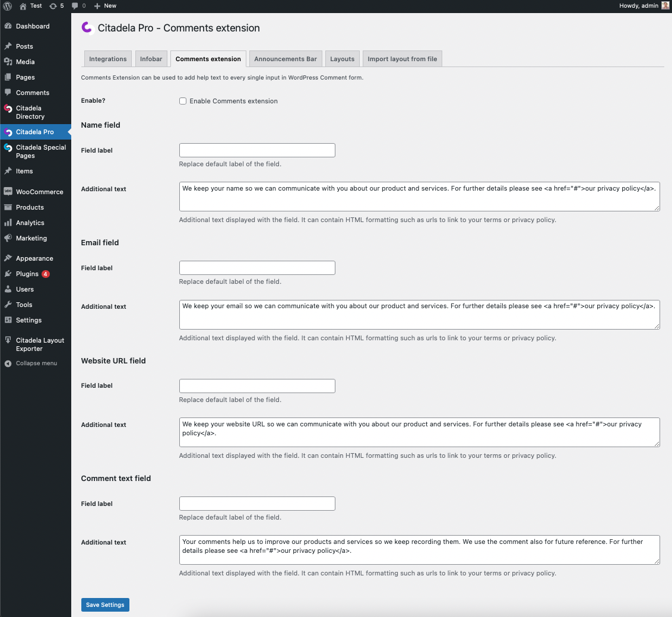The image size is (672, 617).
Task: Click the Citadela Directory sidebar icon
Action: [8, 109]
